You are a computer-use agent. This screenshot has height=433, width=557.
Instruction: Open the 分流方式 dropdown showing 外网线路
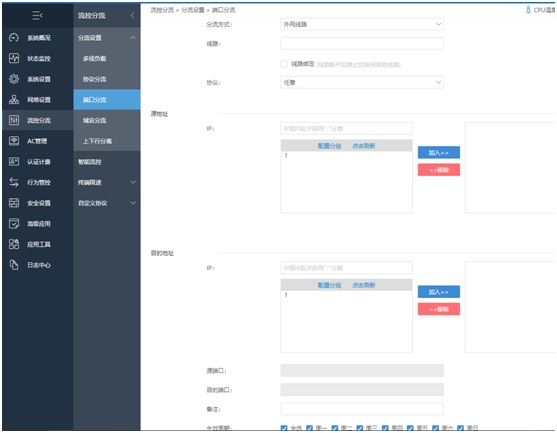click(x=362, y=24)
